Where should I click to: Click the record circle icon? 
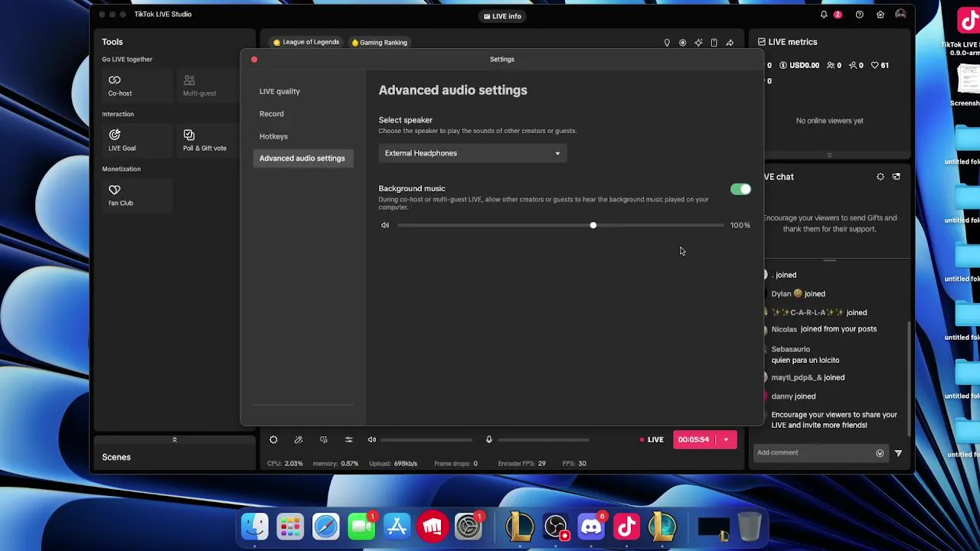point(683,43)
